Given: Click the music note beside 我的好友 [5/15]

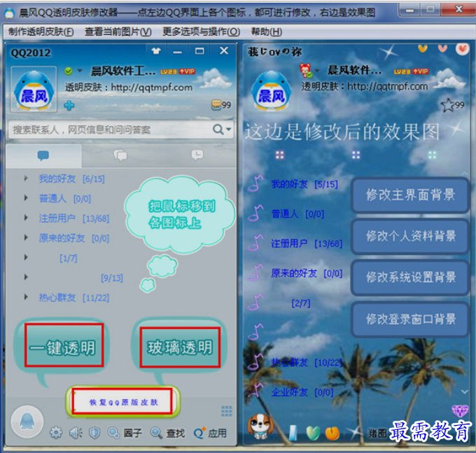Looking at the screenshot, I should pyautogui.click(x=255, y=183).
